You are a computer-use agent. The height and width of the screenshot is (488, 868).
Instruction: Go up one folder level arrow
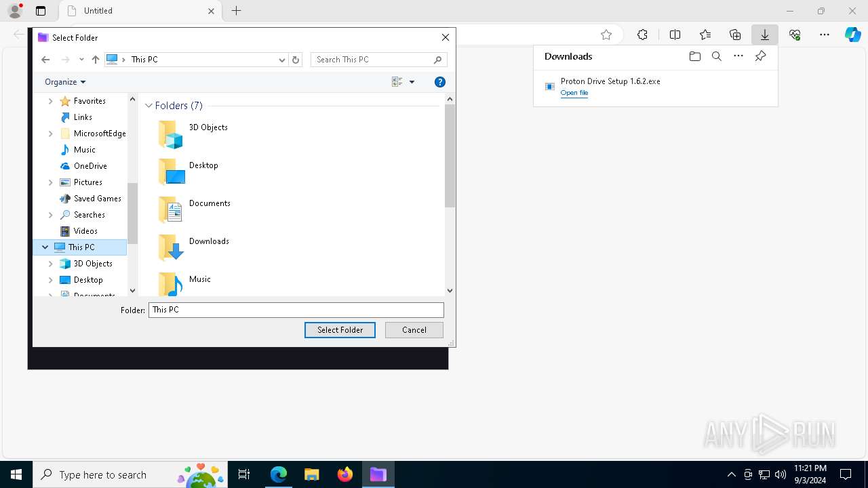[96, 60]
